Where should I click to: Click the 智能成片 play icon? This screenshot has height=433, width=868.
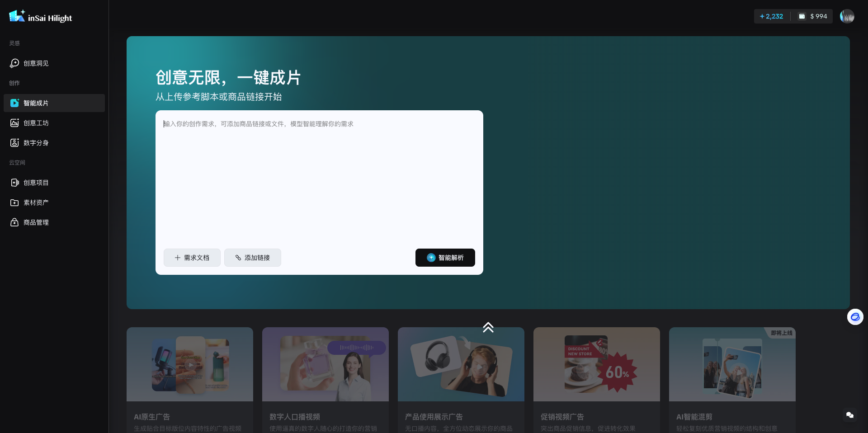(14, 103)
